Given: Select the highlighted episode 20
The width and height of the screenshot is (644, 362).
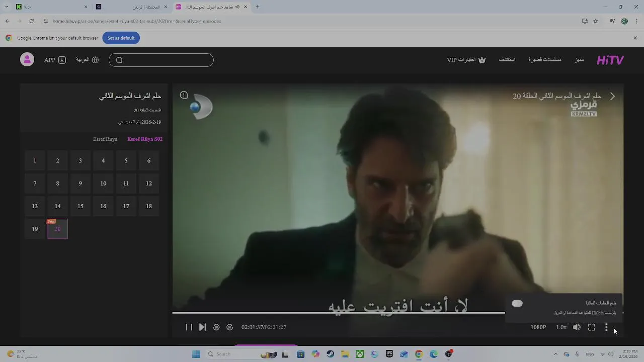Looking at the screenshot, I should pyautogui.click(x=57, y=229).
